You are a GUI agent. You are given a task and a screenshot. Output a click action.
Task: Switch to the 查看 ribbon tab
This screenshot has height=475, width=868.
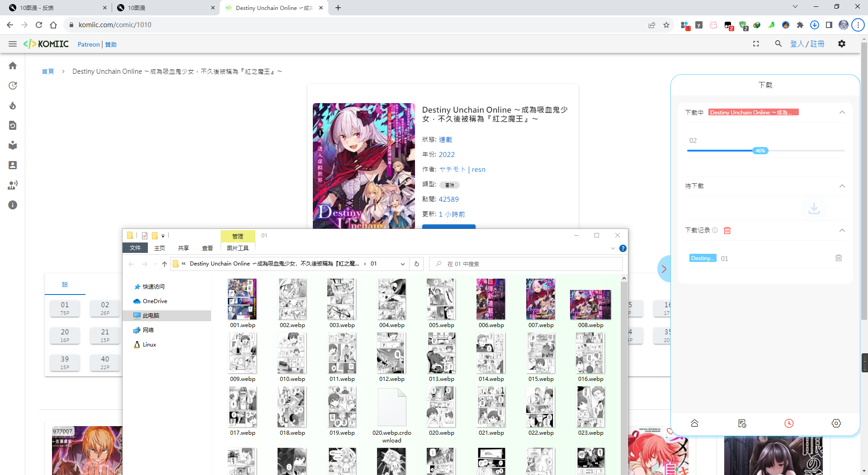(x=208, y=248)
